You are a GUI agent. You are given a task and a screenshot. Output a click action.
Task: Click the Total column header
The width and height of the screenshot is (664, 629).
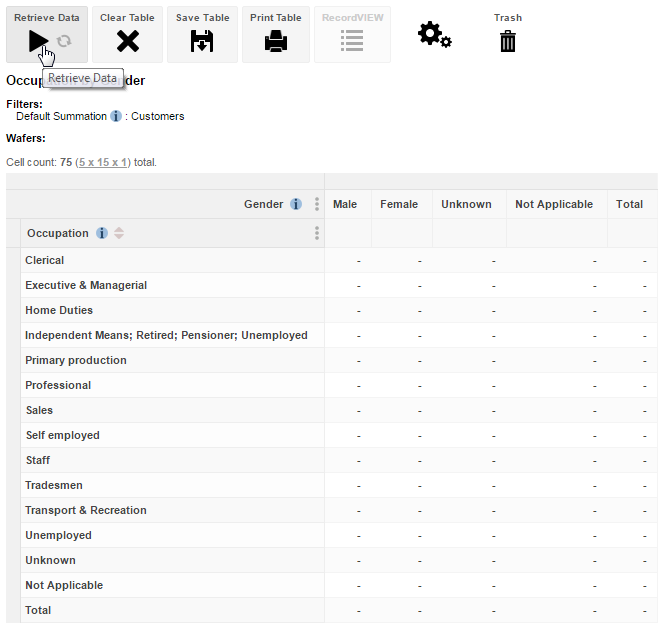(x=629, y=204)
